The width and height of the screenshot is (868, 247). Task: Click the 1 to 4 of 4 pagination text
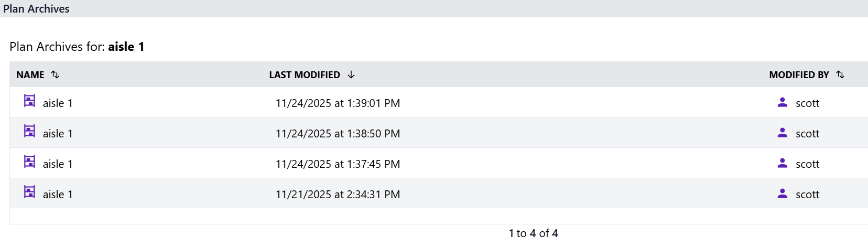tap(533, 233)
